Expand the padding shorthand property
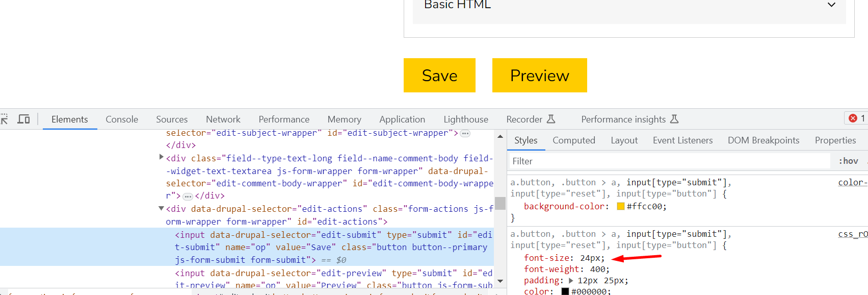Image resolution: width=868 pixels, height=295 pixels. point(571,281)
